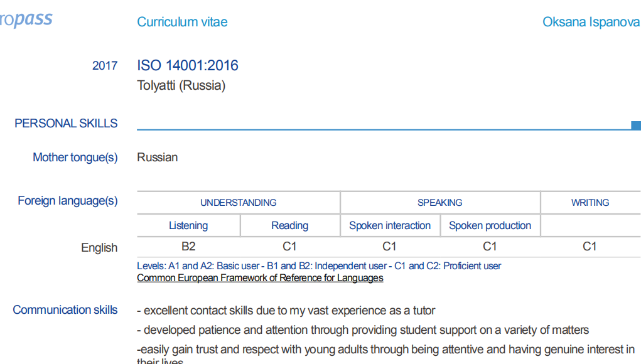The width and height of the screenshot is (641, 364).
Task: Click the English language row label
Action: click(x=99, y=248)
